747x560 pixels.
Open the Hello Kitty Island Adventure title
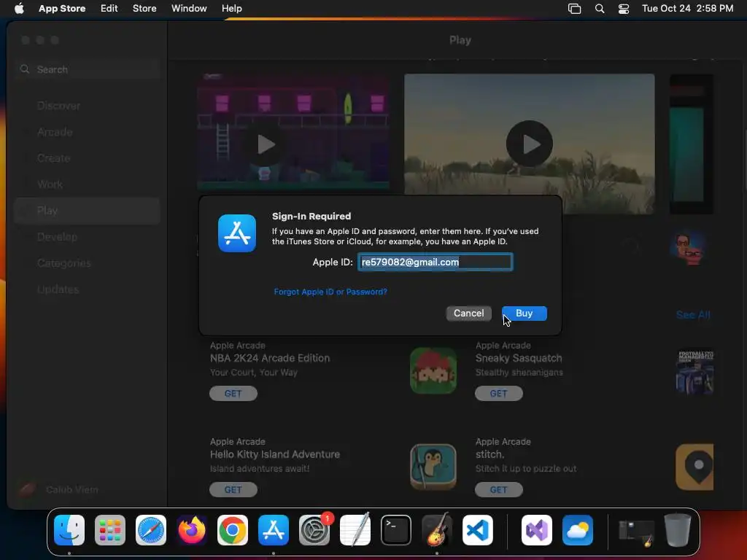pyautogui.click(x=275, y=454)
